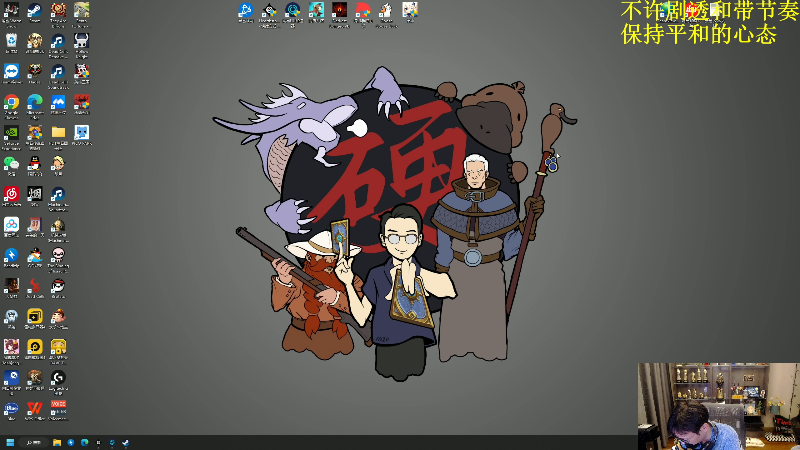Launch Google Chrome from the desktop
Image resolution: width=800 pixels, height=450 pixels.
coord(11,103)
